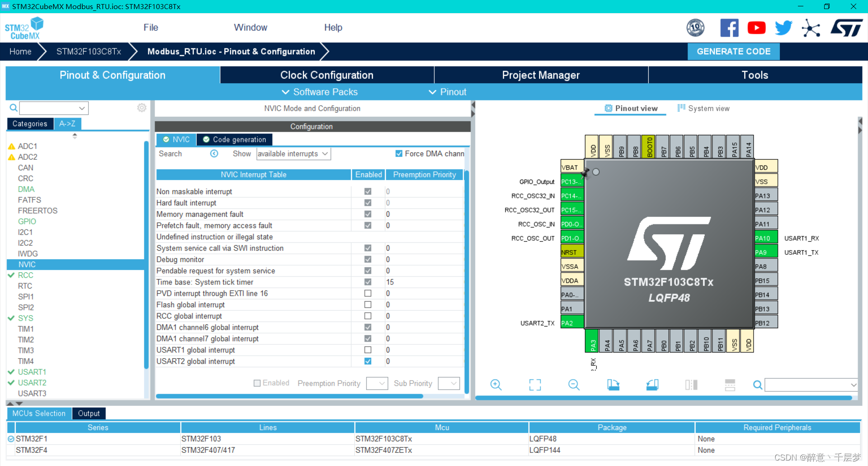The height and width of the screenshot is (466, 868).
Task: Uncheck Force DMA channels checkbox
Action: (x=399, y=153)
